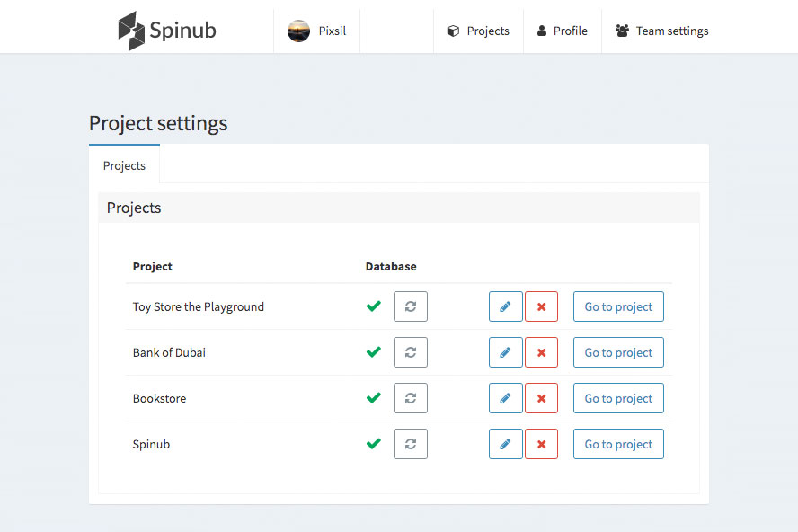
Task: Refresh database for the Spinub project
Action: pyautogui.click(x=411, y=444)
